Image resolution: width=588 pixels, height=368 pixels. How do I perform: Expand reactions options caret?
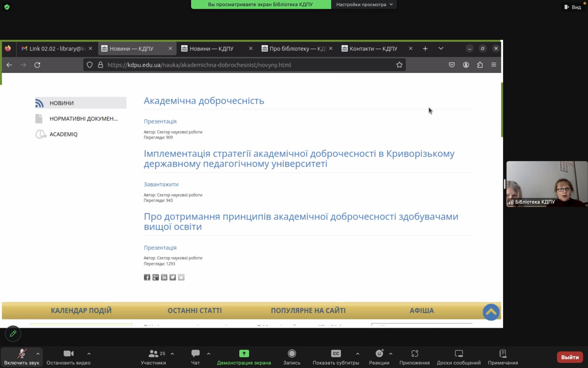coord(391,354)
